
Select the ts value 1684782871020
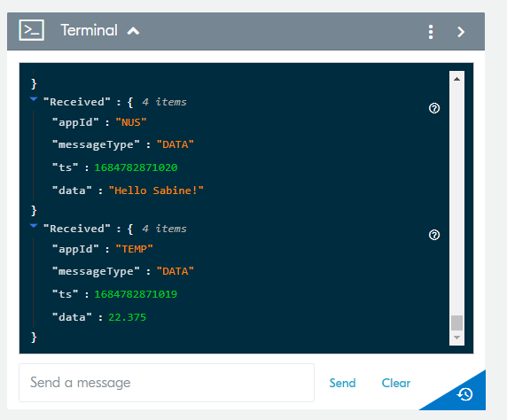(136, 167)
